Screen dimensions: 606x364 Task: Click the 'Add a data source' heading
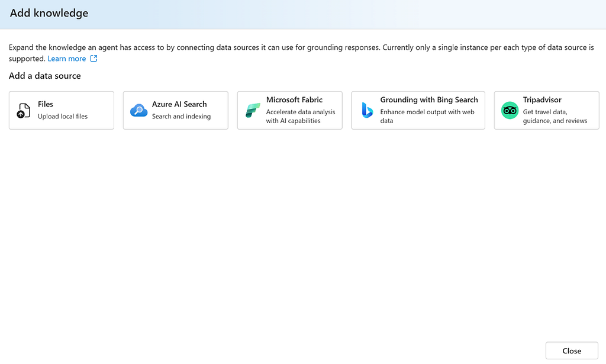tap(45, 76)
